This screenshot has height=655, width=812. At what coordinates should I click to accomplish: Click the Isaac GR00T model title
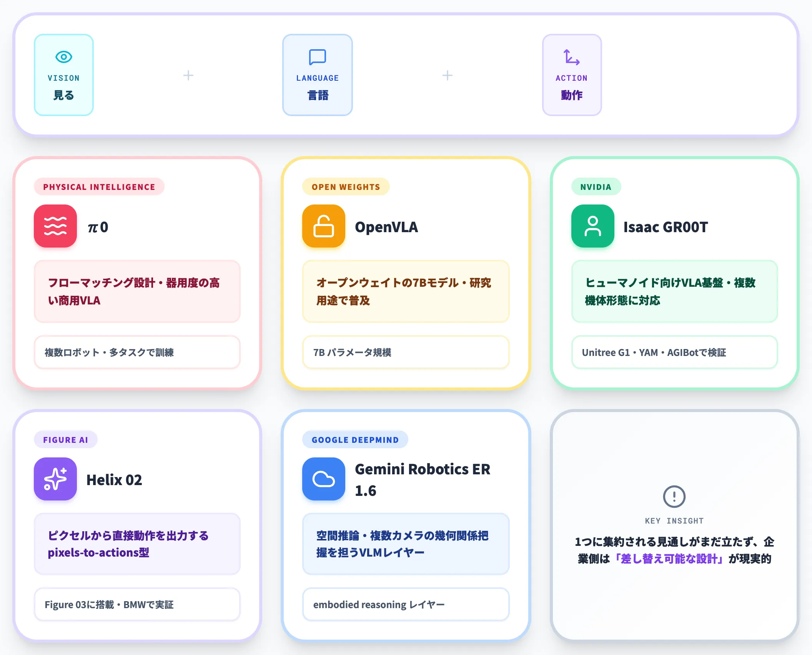(x=666, y=227)
